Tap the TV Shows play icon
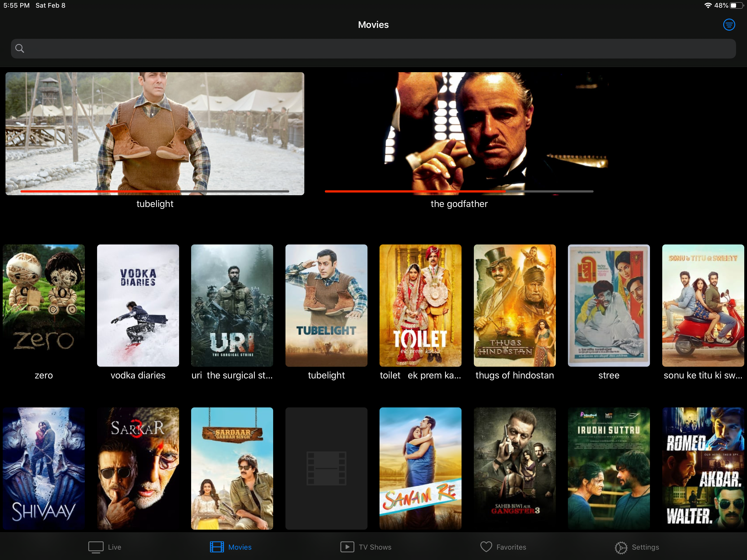The image size is (747, 560). pyautogui.click(x=347, y=547)
